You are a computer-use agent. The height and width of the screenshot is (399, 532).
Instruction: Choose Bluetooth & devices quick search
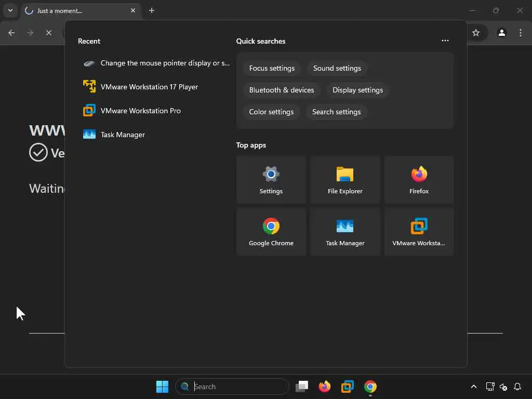click(282, 90)
